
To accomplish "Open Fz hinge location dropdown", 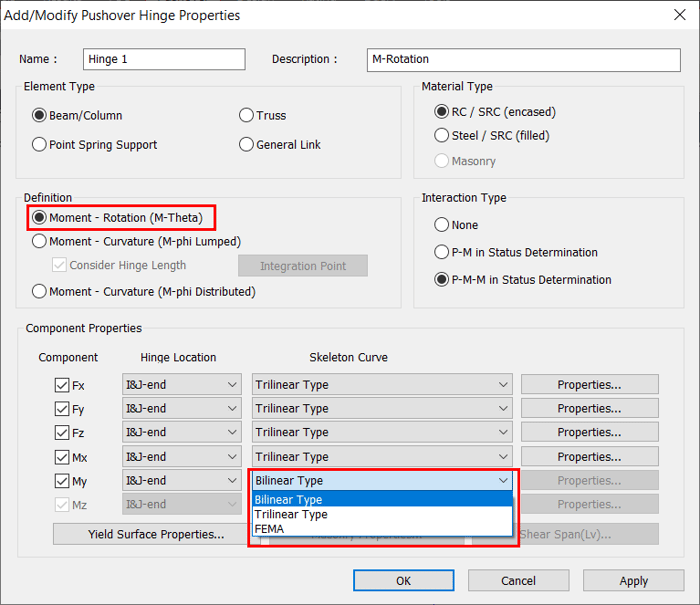I will pos(182,432).
